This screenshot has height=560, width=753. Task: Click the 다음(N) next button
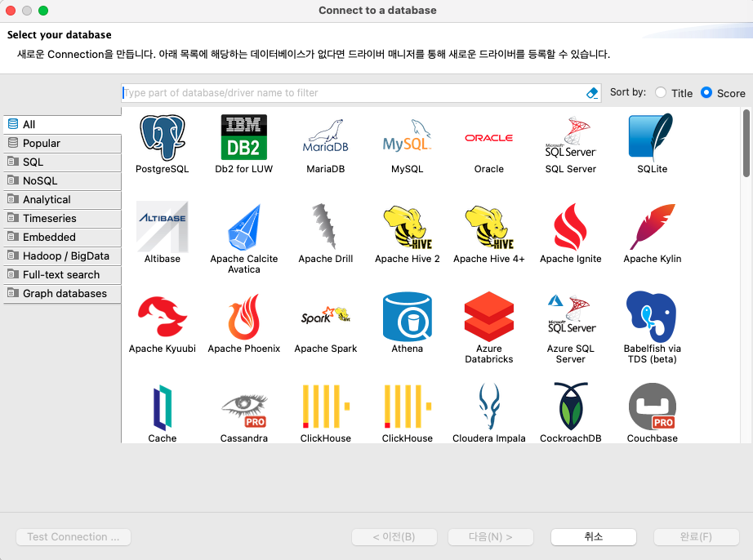[x=491, y=537]
